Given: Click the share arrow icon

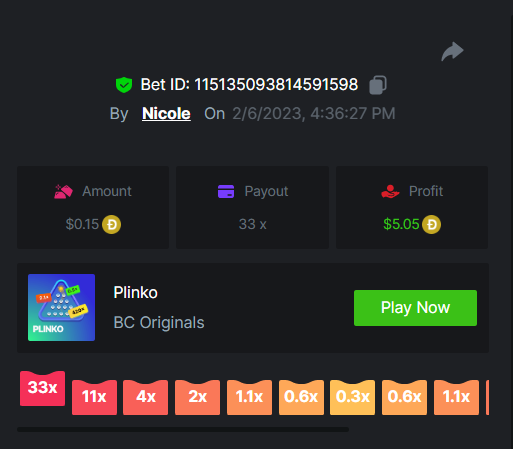Looking at the screenshot, I should click(452, 51).
